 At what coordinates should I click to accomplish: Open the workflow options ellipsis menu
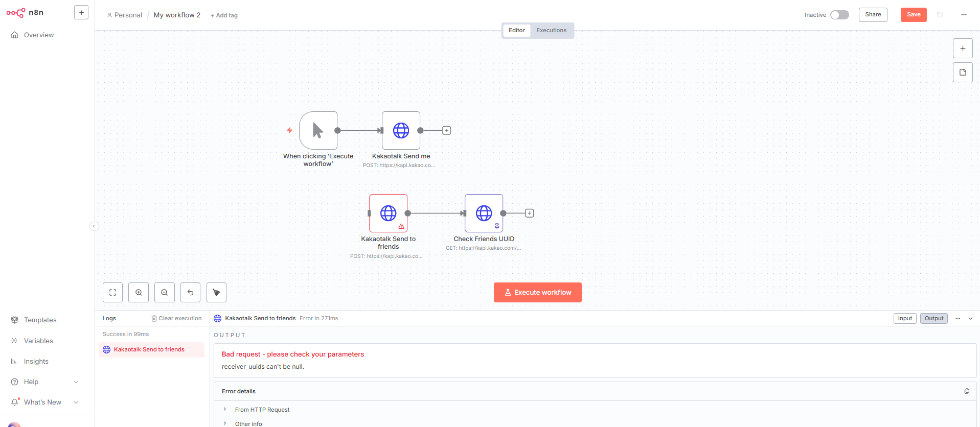point(964,15)
